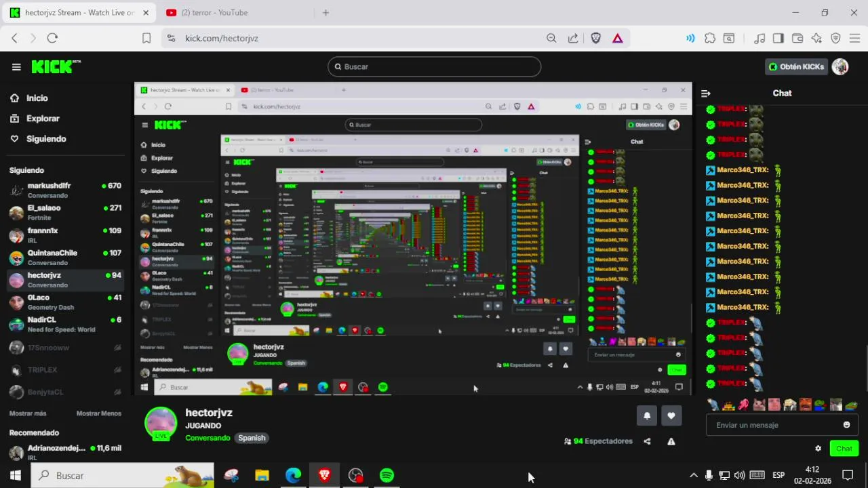Click the Brave Shields lion icon

click(596, 39)
